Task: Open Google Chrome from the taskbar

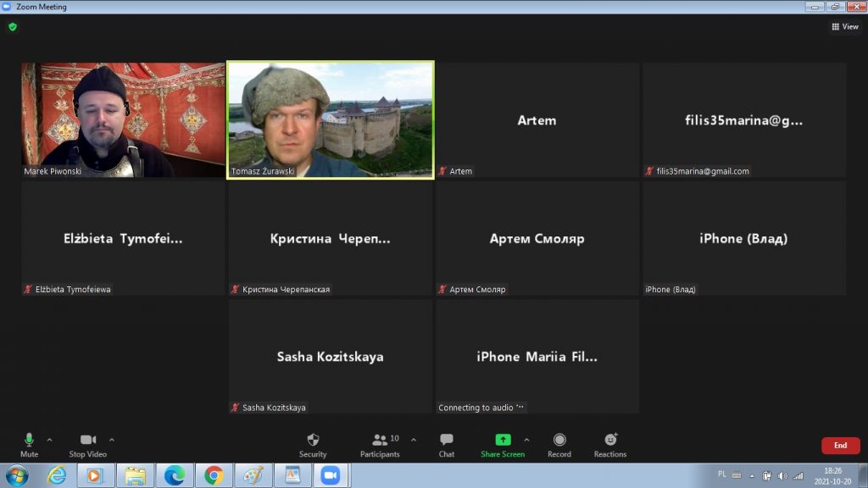Action: click(214, 475)
